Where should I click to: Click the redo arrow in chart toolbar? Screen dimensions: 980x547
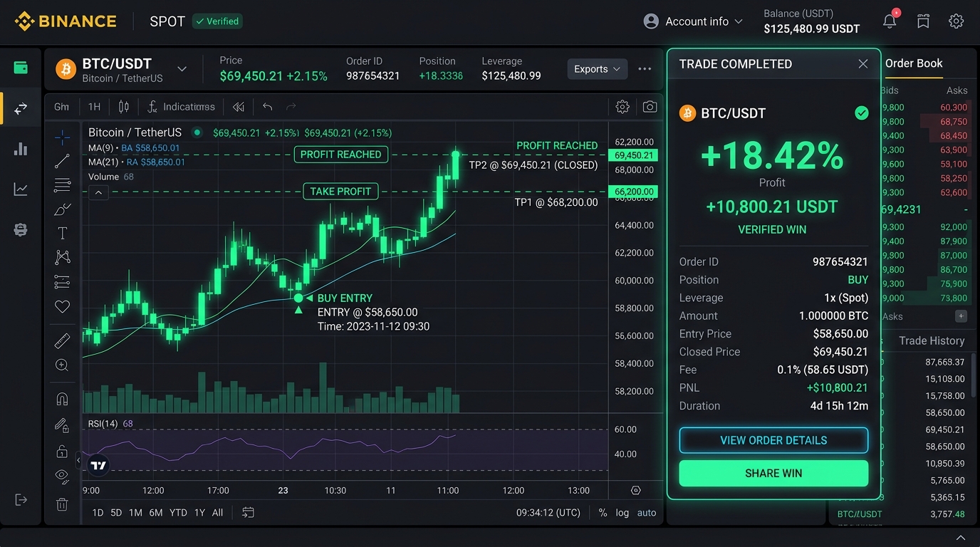(291, 107)
